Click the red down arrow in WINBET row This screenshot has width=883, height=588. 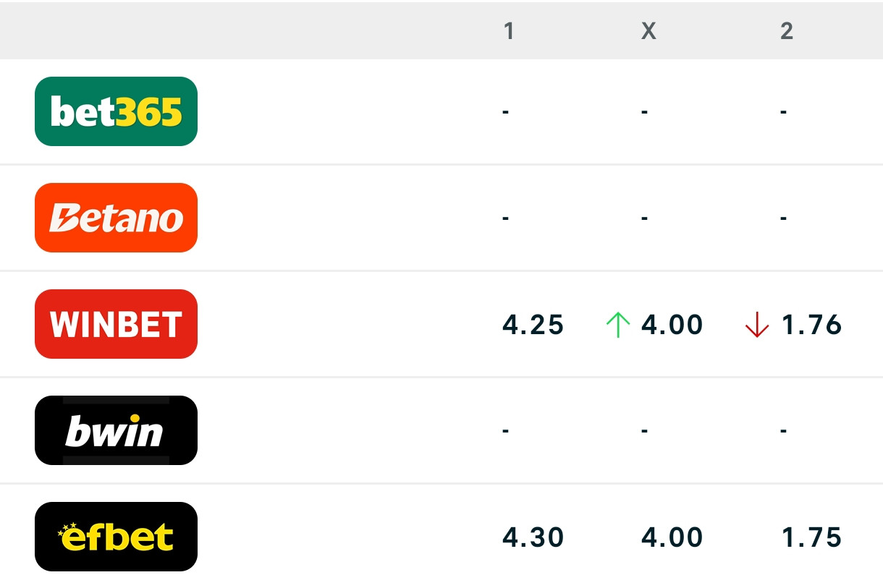coord(756,325)
